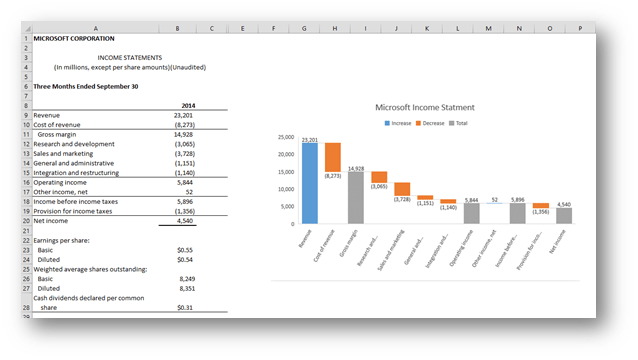
Task: Select the orange Cost of revenue bar
Action: pyautogui.click(x=333, y=157)
